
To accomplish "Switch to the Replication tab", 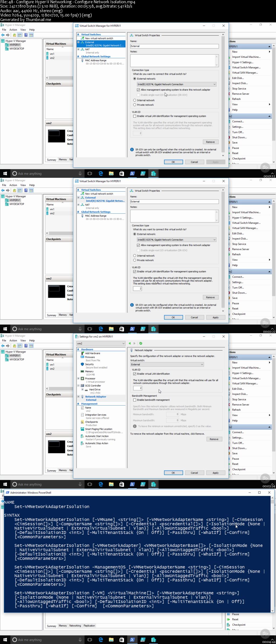I will [89, 626].
